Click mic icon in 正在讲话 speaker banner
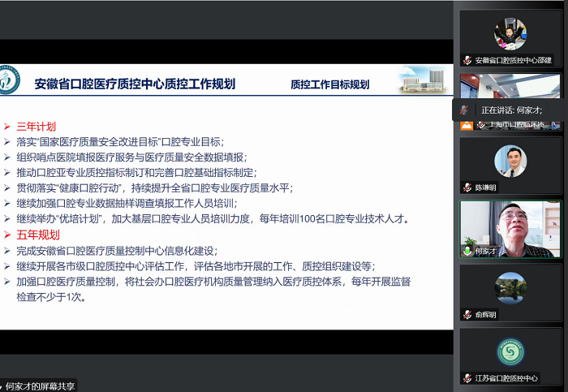Image resolution: width=568 pixels, height=392 pixels. (x=464, y=110)
